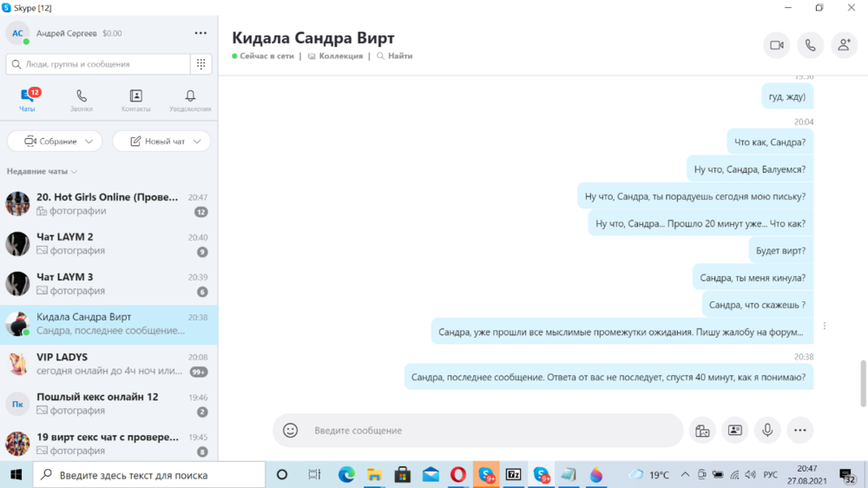Open the Коллекция link in the chat header
Viewport: 868px width, 488px height.
coord(335,56)
